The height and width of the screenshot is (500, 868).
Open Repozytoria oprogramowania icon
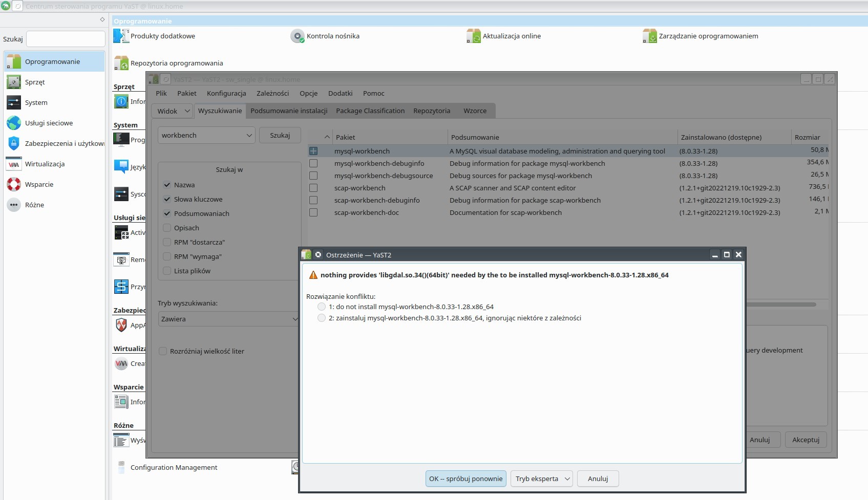[x=121, y=63]
